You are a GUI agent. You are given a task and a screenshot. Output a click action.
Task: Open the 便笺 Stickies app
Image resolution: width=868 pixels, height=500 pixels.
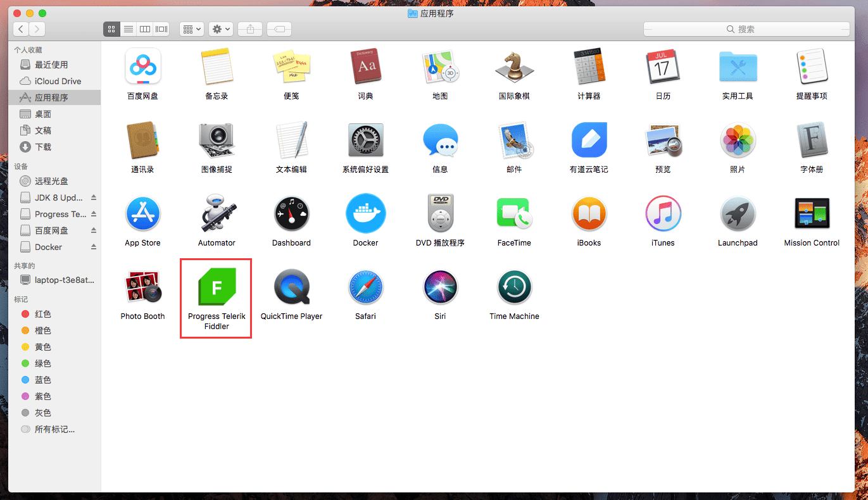click(291, 66)
